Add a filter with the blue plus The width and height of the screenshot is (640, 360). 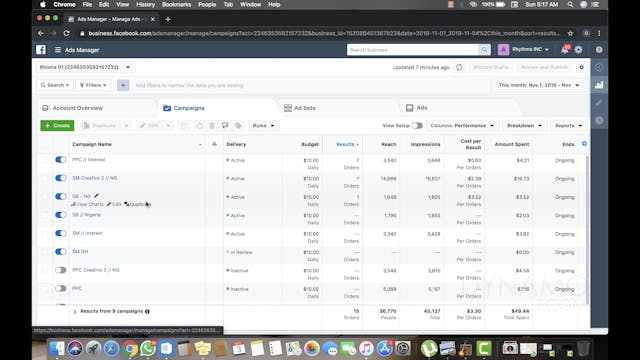[123, 85]
